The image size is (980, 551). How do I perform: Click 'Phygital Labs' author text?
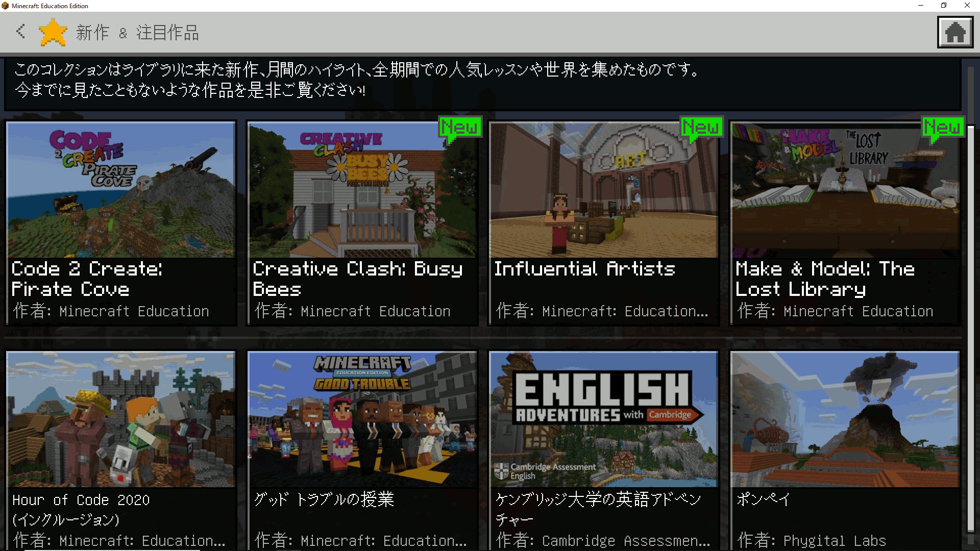click(x=835, y=541)
